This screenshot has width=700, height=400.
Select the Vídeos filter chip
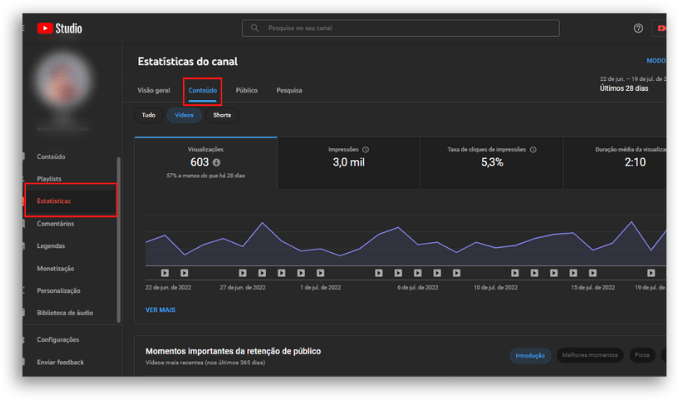coord(184,115)
